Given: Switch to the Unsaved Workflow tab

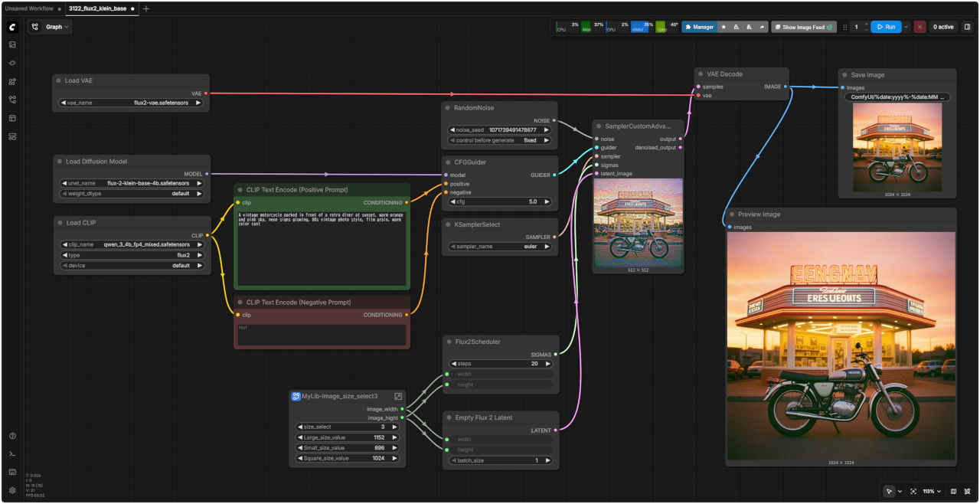Looking at the screenshot, I should tap(29, 8).
